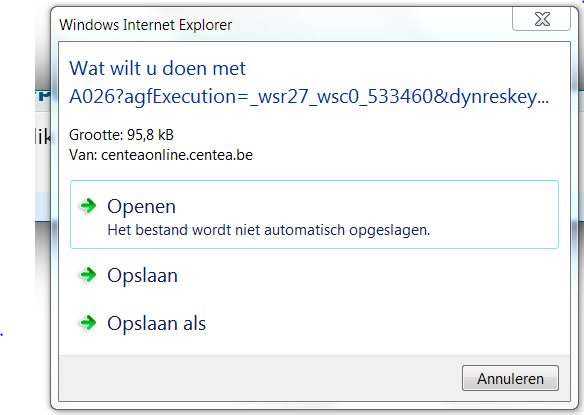Click the heading "Wat wilt u doen met"
584x415 pixels.
coord(157,69)
